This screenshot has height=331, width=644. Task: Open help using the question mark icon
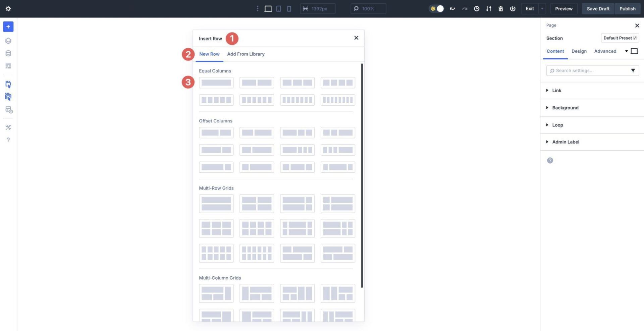pyautogui.click(x=8, y=140)
